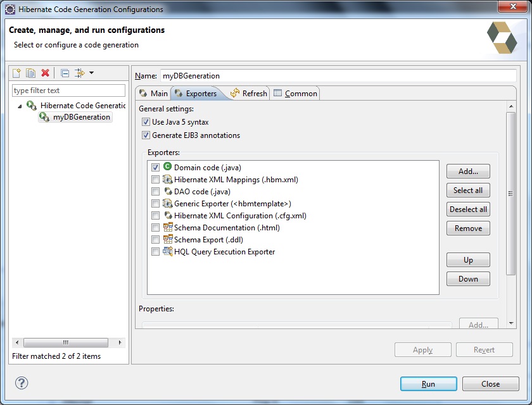
Task: Select the Exporters tab
Action: pos(196,93)
